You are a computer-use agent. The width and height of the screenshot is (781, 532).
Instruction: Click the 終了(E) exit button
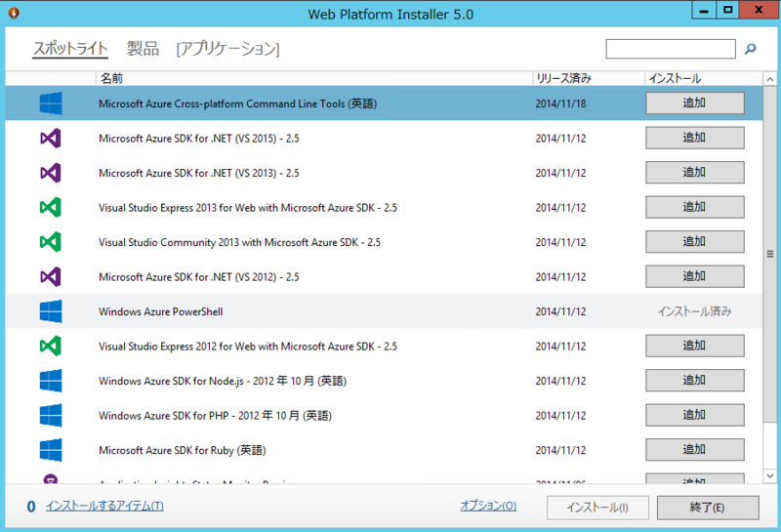point(708,508)
